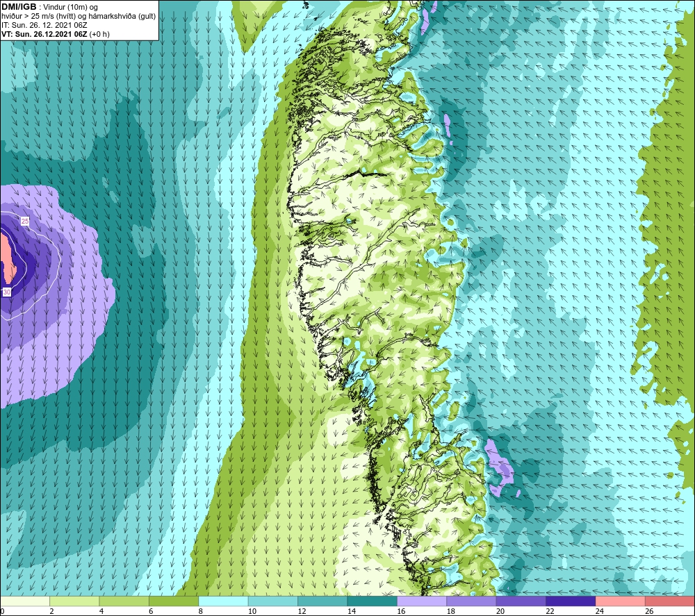Pick the light teal 10–12 m/s legend swatch
This screenshot has width=695, height=616.
point(273,601)
